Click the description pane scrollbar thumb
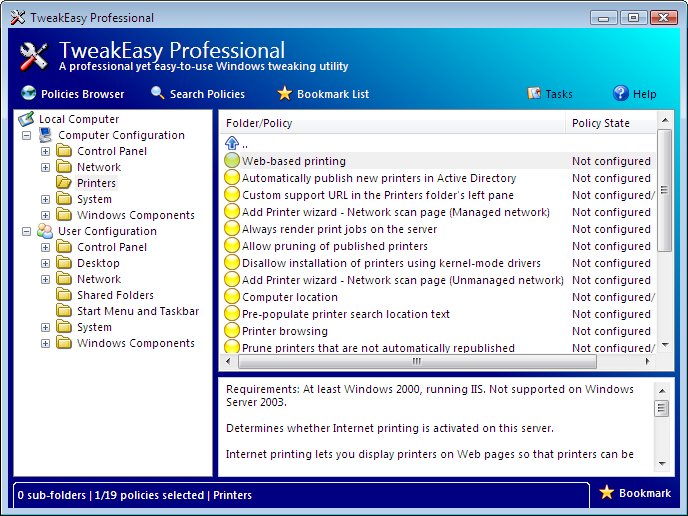 point(662,408)
